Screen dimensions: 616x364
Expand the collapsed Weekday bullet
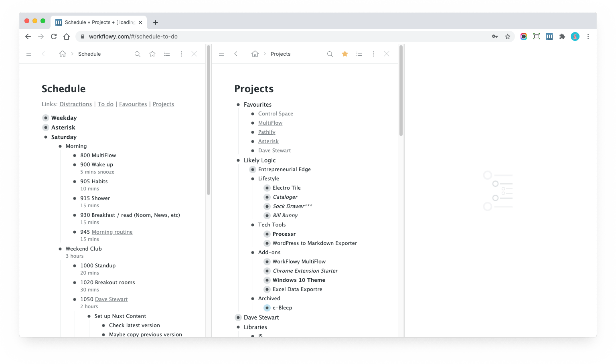[x=46, y=118]
